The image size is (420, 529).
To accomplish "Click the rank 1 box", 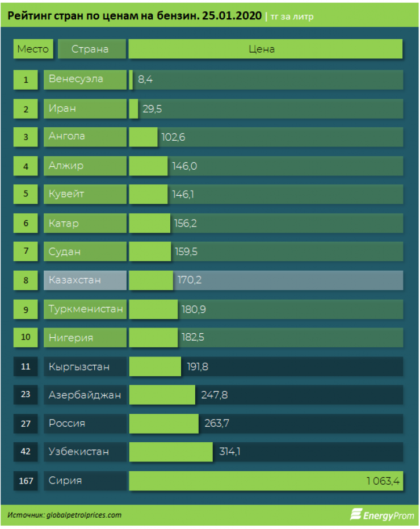I will tap(26, 80).
